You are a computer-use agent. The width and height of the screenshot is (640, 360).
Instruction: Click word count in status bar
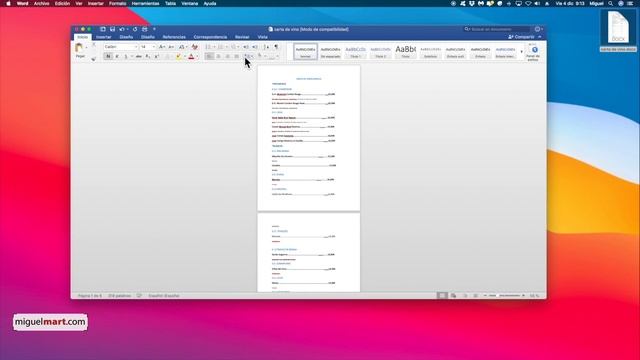tap(120, 296)
